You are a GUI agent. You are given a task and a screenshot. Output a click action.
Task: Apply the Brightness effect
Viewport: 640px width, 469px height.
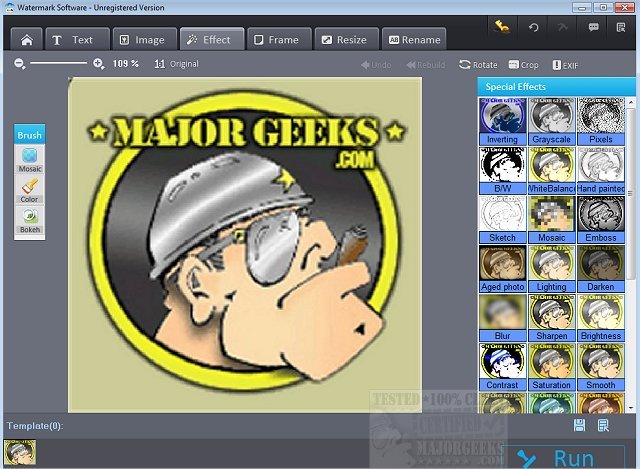pyautogui.click(x=601, y=318)
